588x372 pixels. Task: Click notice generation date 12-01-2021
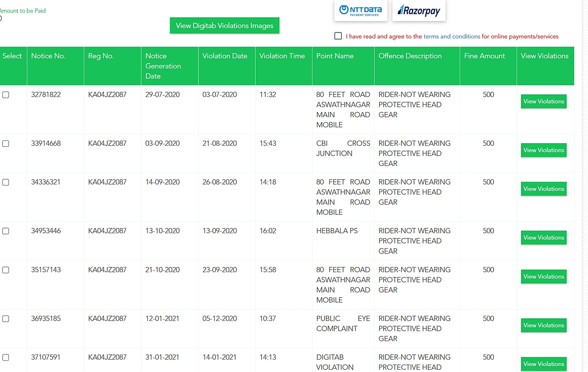click(x=162, y=319)
